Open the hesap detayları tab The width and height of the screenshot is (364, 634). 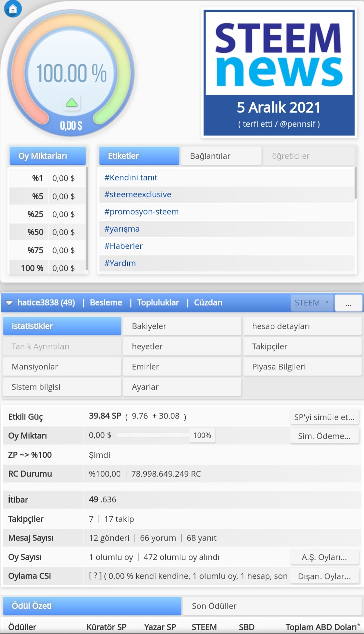coord(302,326)
